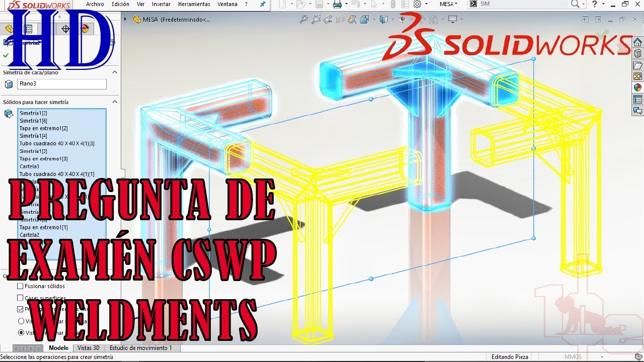Viewport: 644px width, 362px height.
Task: Open PropertyManager tab icon
Action: [28, 29]
